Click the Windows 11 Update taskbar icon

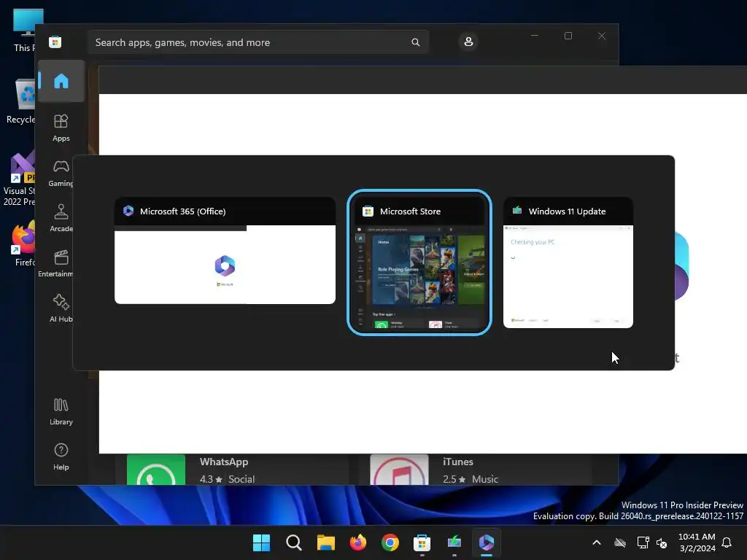[454, 542]
